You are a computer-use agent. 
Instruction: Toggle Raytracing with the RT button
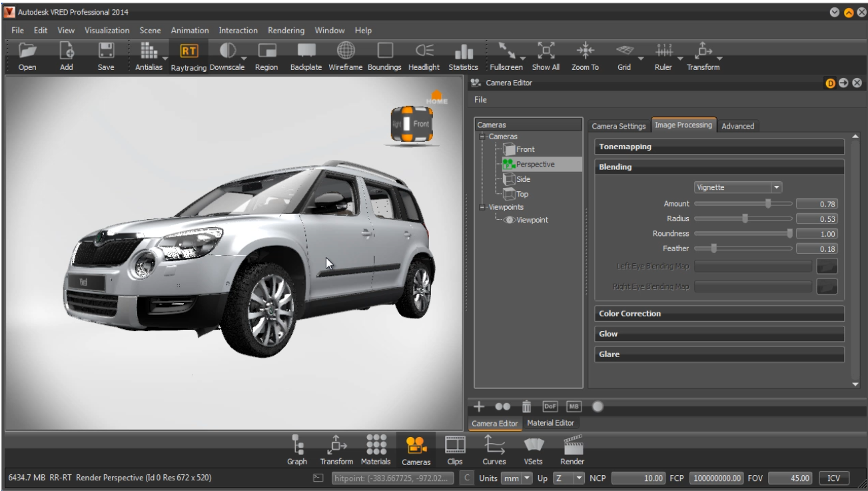(x=189, y=51)
